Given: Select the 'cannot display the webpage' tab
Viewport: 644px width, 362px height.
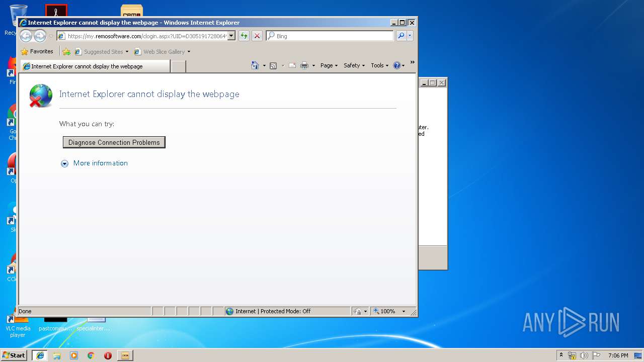Looking at the screenshot, I should [x=95, y=66].
